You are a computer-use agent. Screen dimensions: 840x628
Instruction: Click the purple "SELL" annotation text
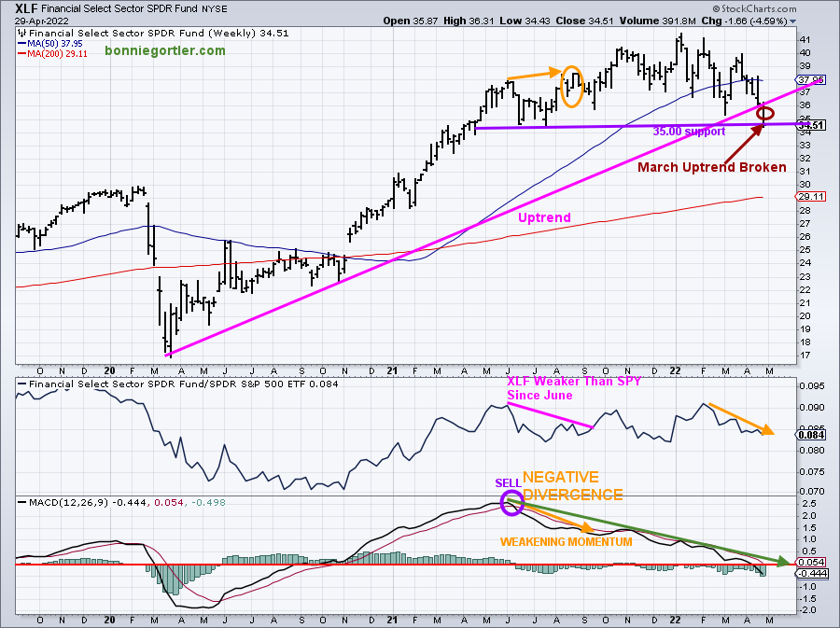click(508, 483)
